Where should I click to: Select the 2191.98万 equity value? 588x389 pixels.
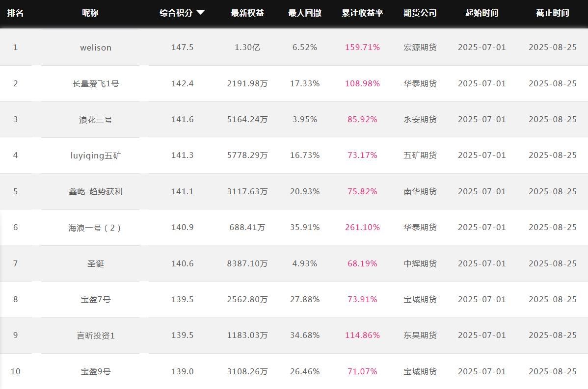[247, 83]
